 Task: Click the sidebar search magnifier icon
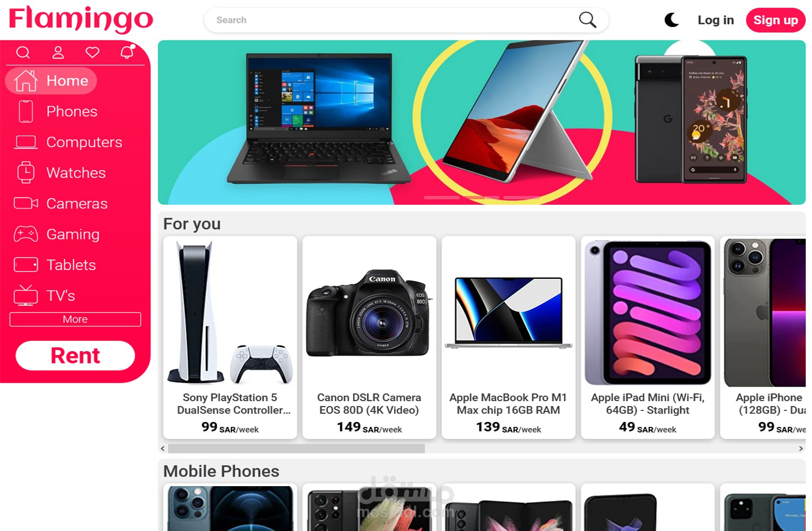[23, 53]
